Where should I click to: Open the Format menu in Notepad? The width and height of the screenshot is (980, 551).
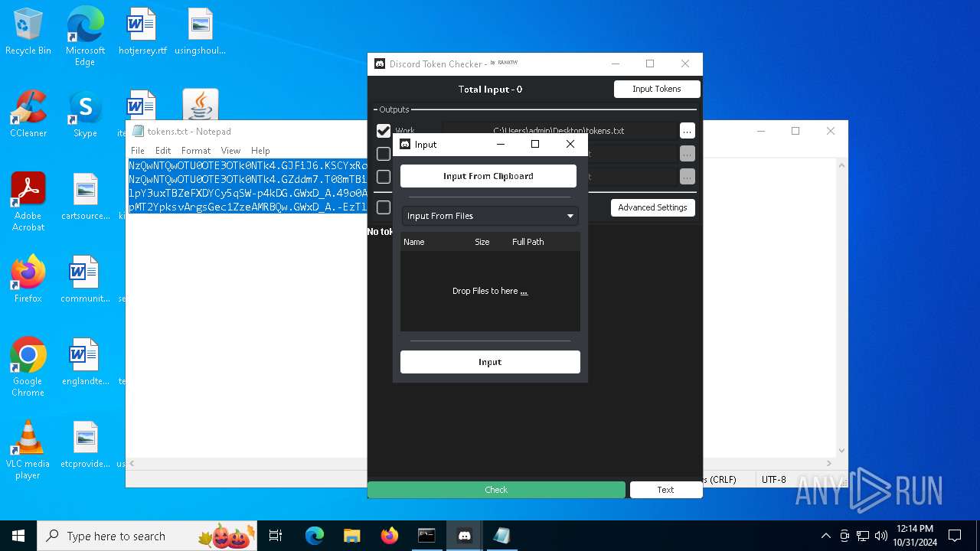pyautogui.click(x=196, y=151)
